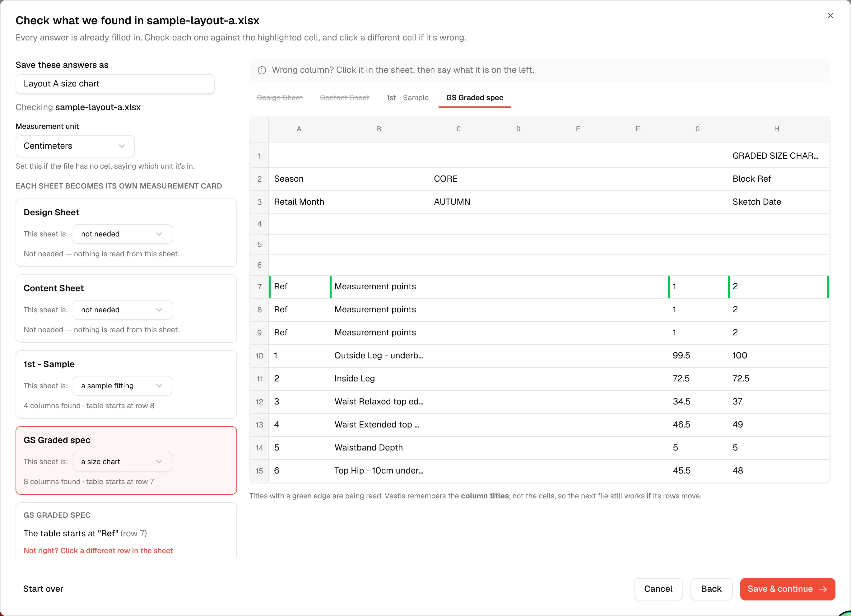Click the 'Ref' cell in row 7
This screenshot has height=616, width=851.
pyautogui.click(x=300, y=287)
